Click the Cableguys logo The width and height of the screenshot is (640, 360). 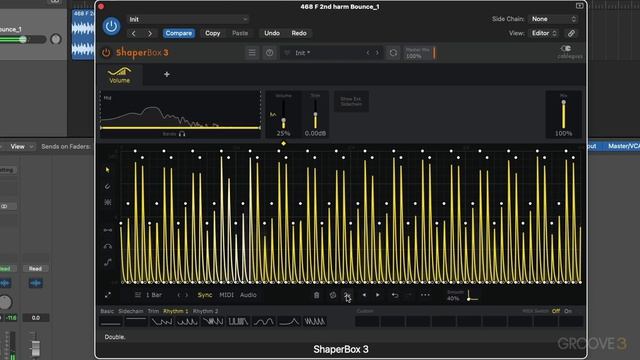coord(570,52)
